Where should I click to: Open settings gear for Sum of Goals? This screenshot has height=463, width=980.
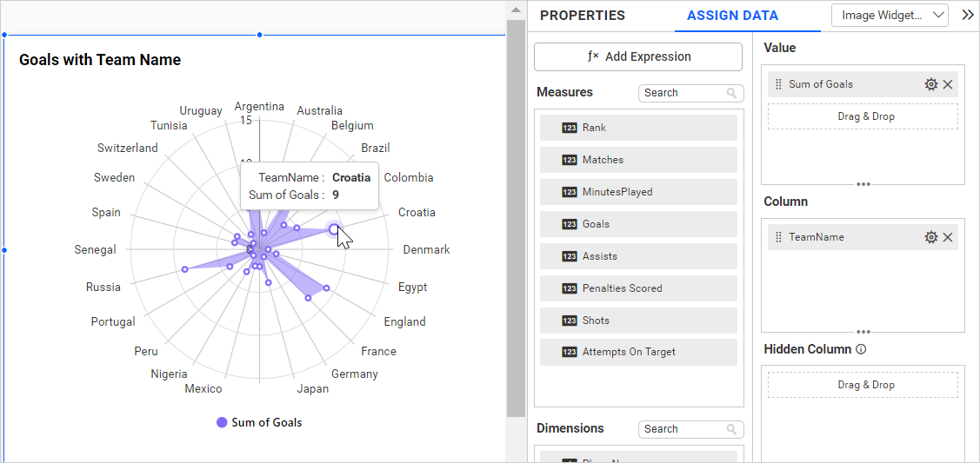coord(931,84)
